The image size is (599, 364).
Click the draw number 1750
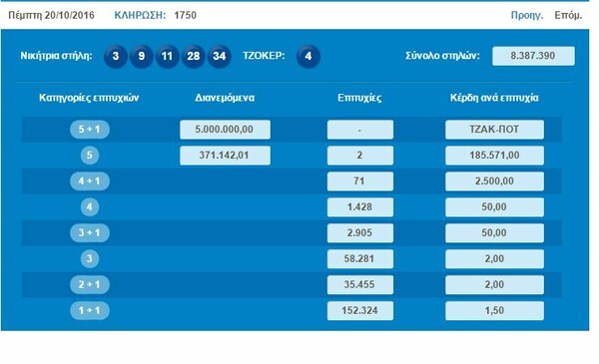click(x=186, y=15)
